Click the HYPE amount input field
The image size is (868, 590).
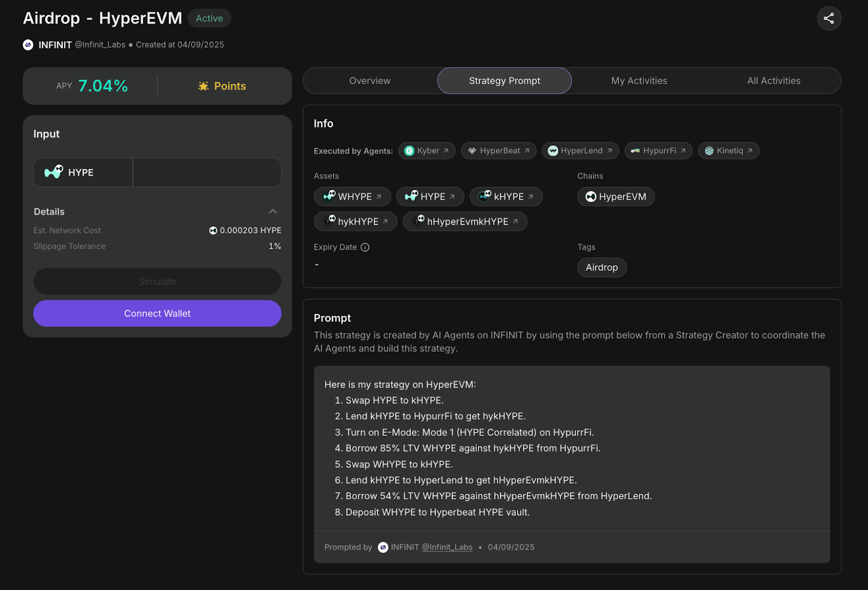click(x=207, y=173)
